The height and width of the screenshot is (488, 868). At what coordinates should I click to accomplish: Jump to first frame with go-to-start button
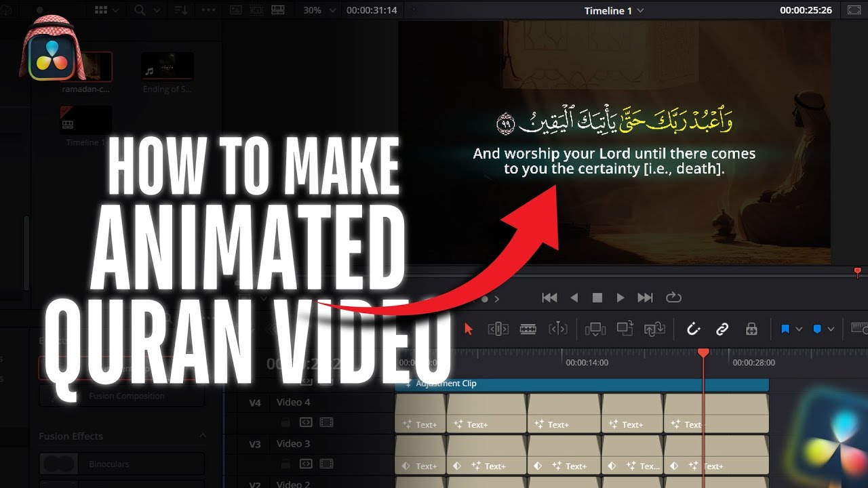tap(550, 298)
